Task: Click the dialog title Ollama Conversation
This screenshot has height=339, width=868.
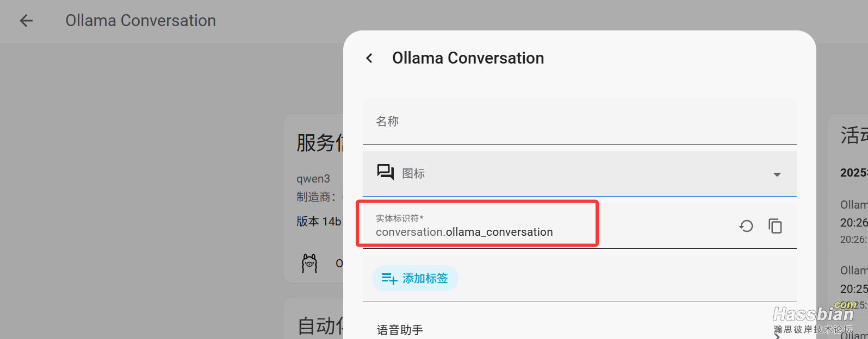Action: 468,58
